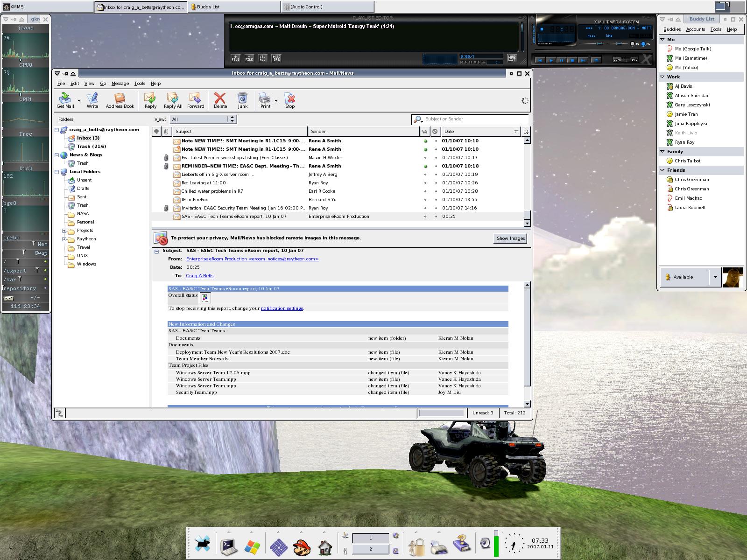Open the View filter dropdown set to All
747x560 pixels.
coord(203,119)
